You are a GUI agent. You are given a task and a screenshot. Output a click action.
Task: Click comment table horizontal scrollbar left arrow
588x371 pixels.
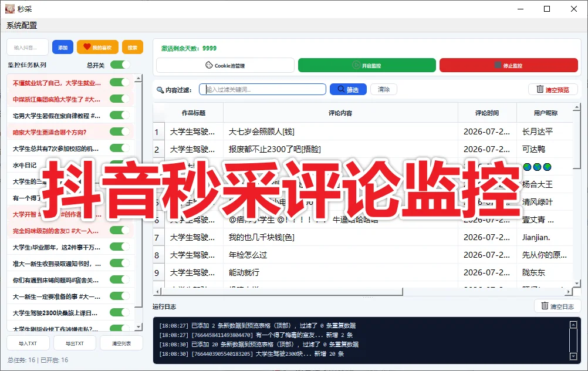click(158, 292)
